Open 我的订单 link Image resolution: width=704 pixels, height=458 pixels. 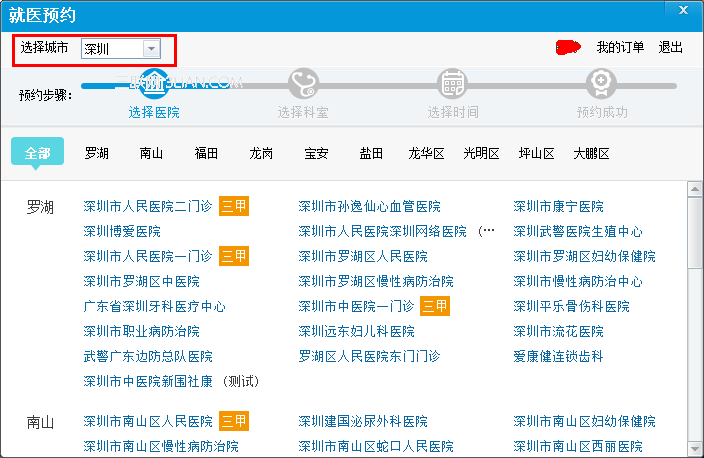620,47
